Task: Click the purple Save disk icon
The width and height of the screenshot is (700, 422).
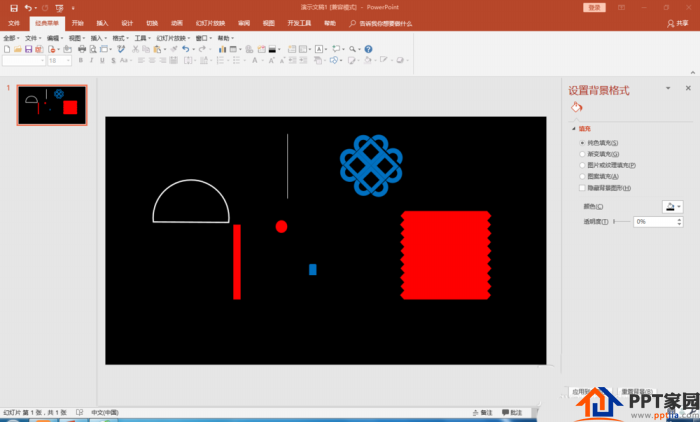Action: click(28, 49)
